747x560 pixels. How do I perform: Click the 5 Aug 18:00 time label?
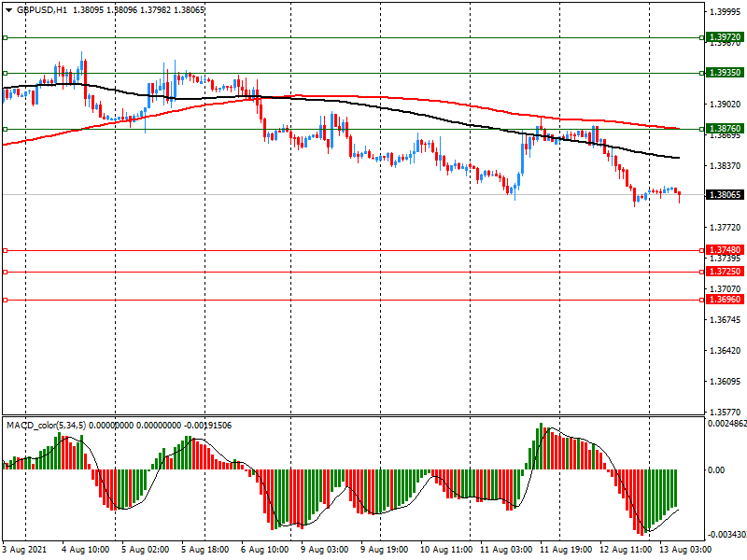pyautogui.click(x=205, y=550)
